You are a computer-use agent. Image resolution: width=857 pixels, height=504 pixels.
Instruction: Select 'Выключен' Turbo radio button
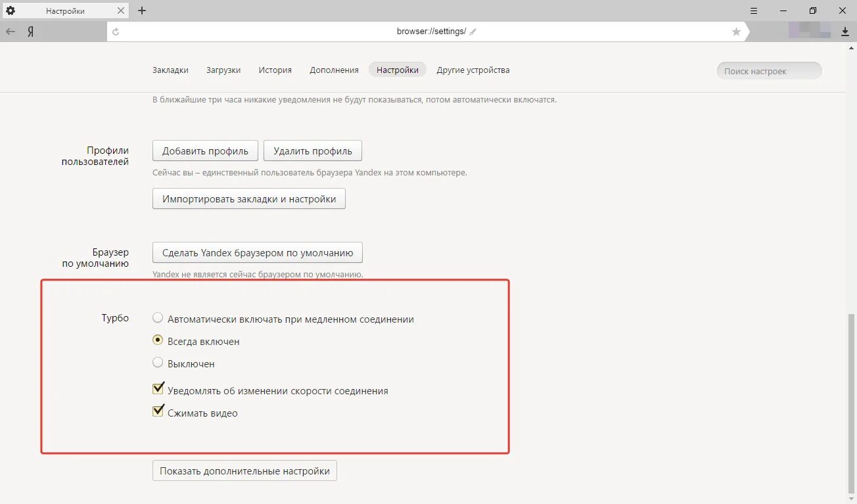pos(158,362)
